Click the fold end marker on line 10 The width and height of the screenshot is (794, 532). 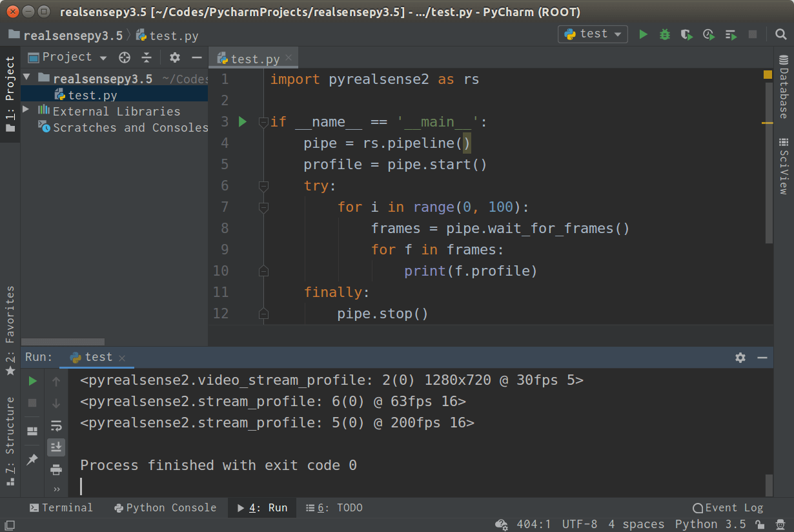tap(263, 271)
